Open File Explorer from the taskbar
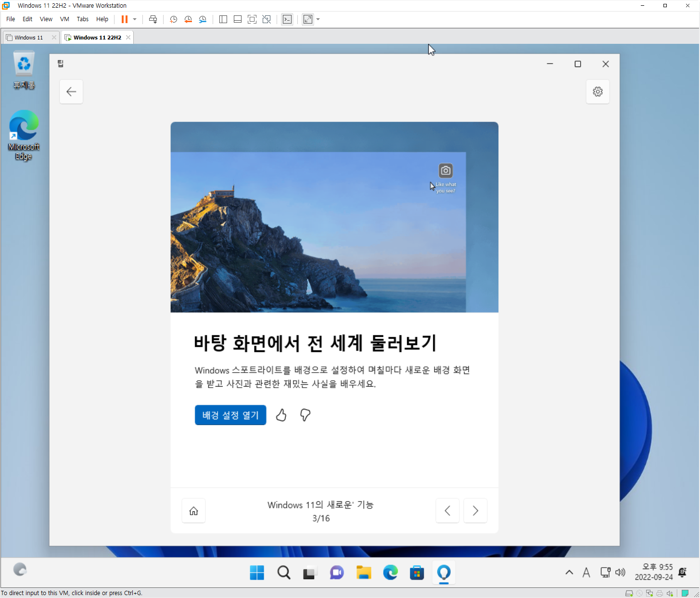Image resolution: width=700 pixels, height=598 pixels. [x=364, y=572]
